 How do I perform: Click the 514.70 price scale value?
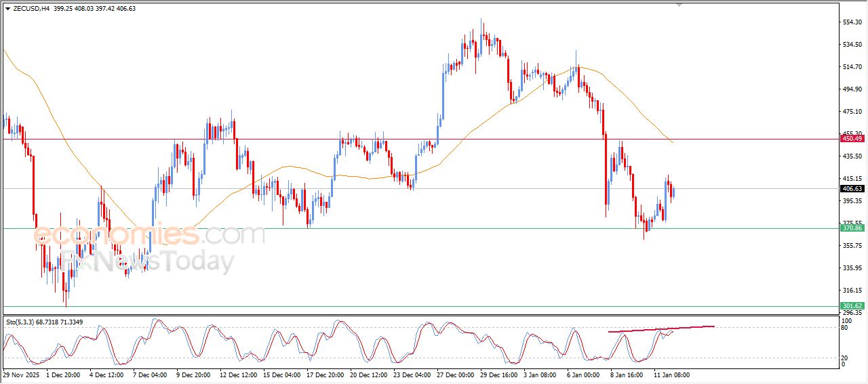852,67
